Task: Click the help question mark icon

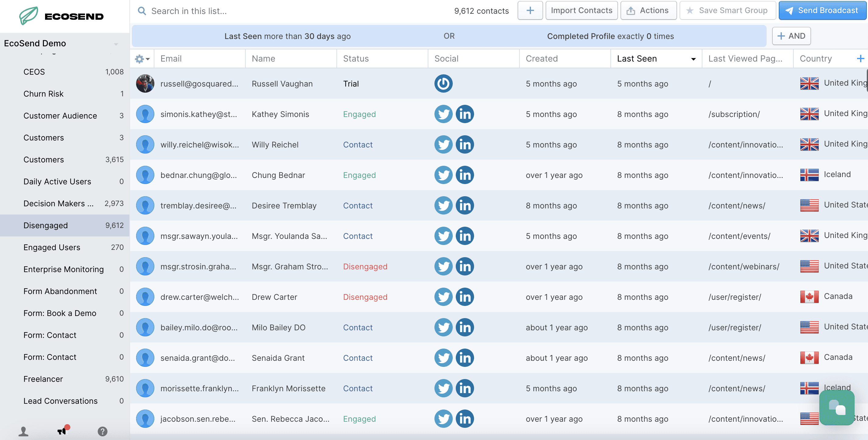Action: pos(102,431)
